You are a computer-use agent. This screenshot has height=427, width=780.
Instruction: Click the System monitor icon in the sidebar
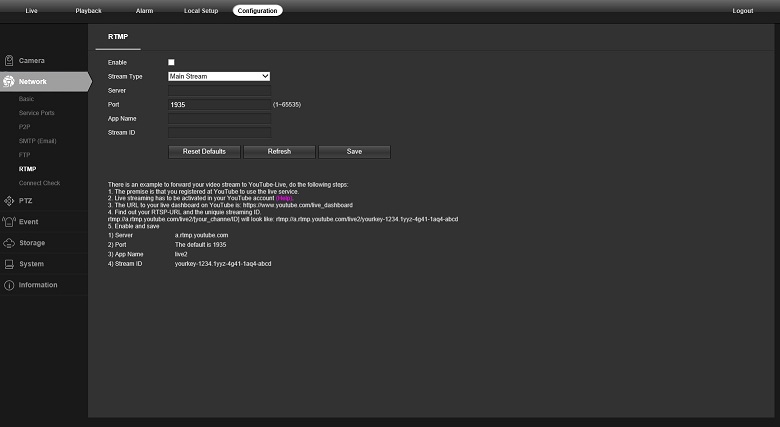[x=9, y=264]
